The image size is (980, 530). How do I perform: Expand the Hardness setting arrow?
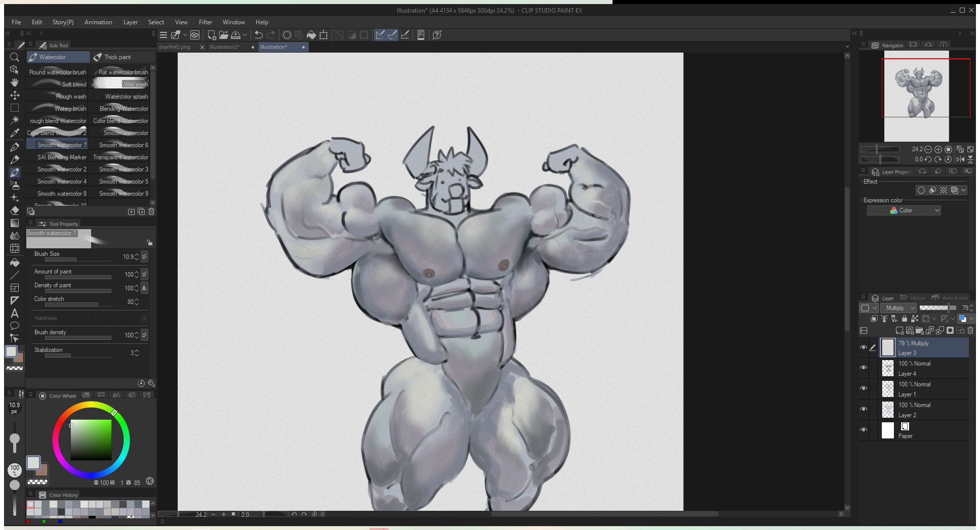pos(144,318)
